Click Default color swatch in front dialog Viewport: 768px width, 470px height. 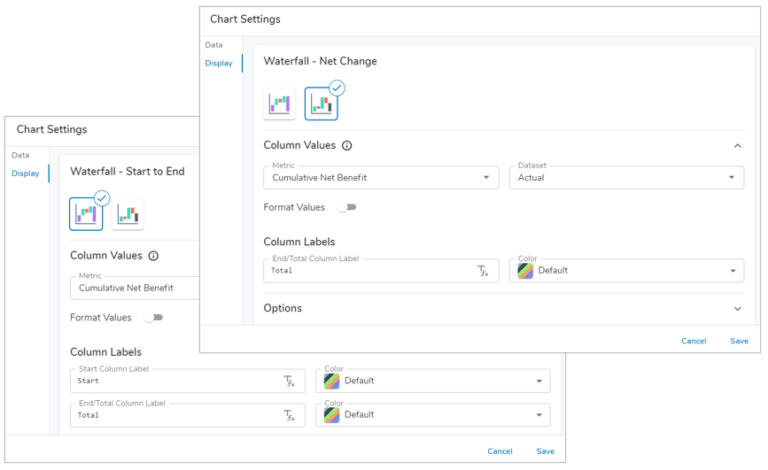tap(525, 271)
